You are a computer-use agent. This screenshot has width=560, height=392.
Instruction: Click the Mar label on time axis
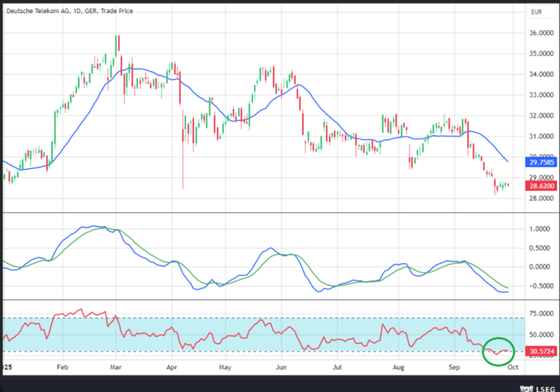116,367
